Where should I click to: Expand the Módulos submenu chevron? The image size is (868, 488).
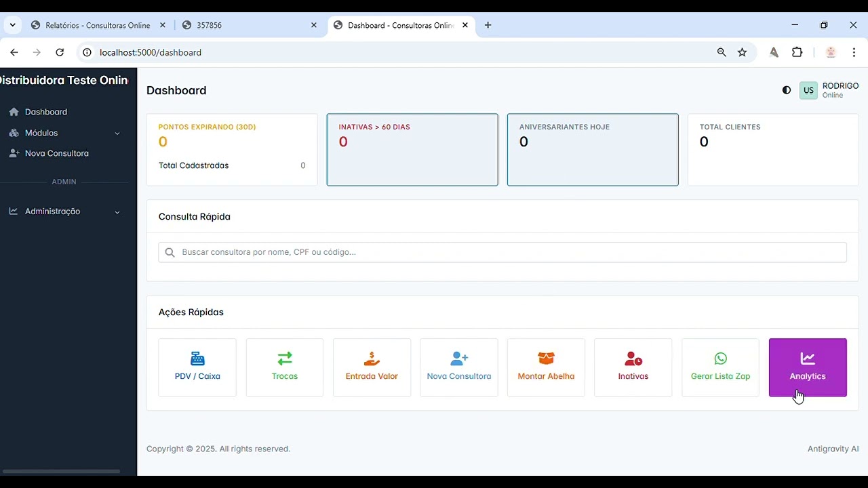(x=117, y=134)
